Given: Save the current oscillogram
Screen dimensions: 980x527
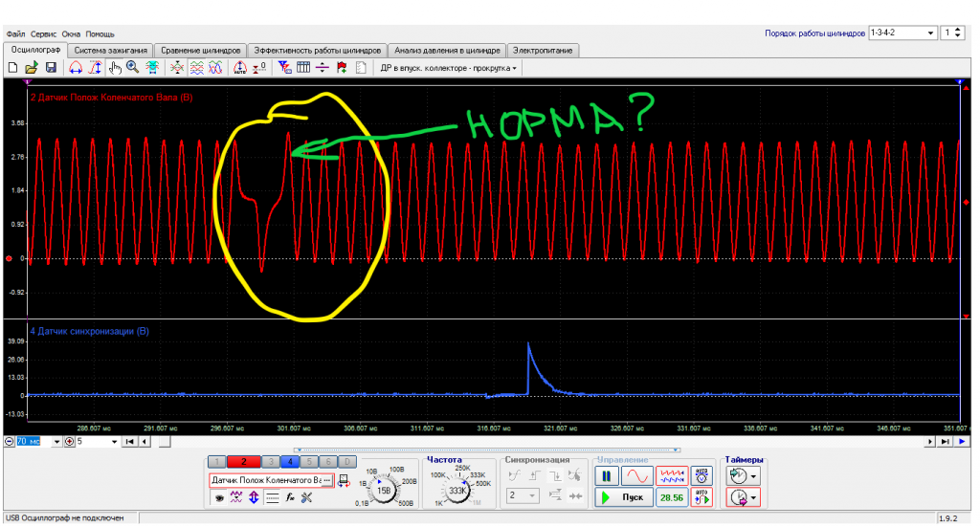Looking at the screenshot, I should pos(51,68).
